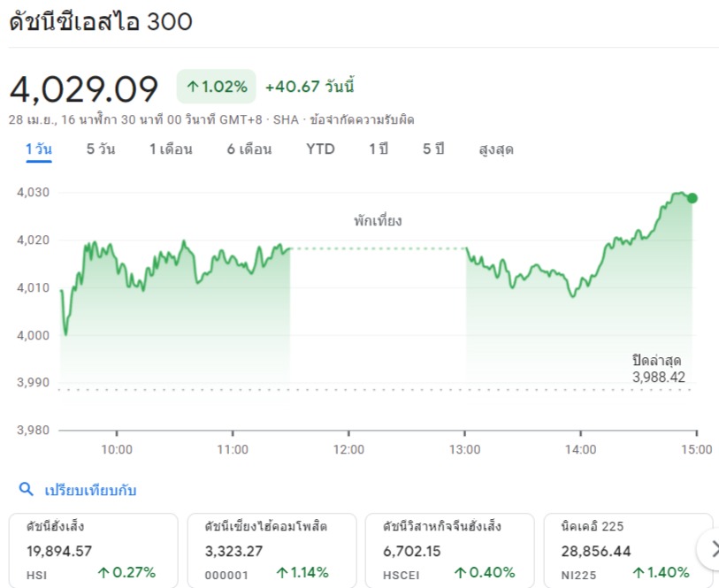Open the ดัชนีฮั่งเส็ง HSI comparison card
Viewport: 719px width, 588px height.
coord(94,549)
